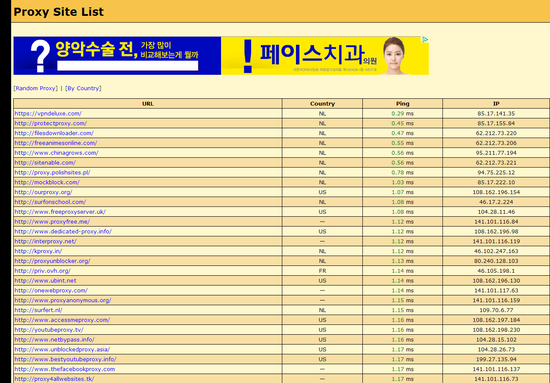
Task: Click the 0.29 ms ping value
Action: pyautogui.click(x=402, y=114)
